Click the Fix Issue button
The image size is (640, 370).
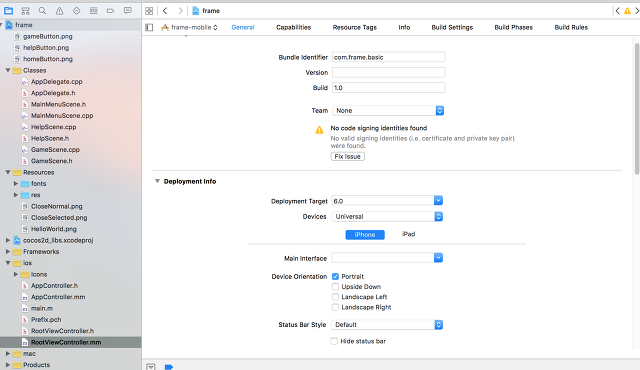(348, 157)
